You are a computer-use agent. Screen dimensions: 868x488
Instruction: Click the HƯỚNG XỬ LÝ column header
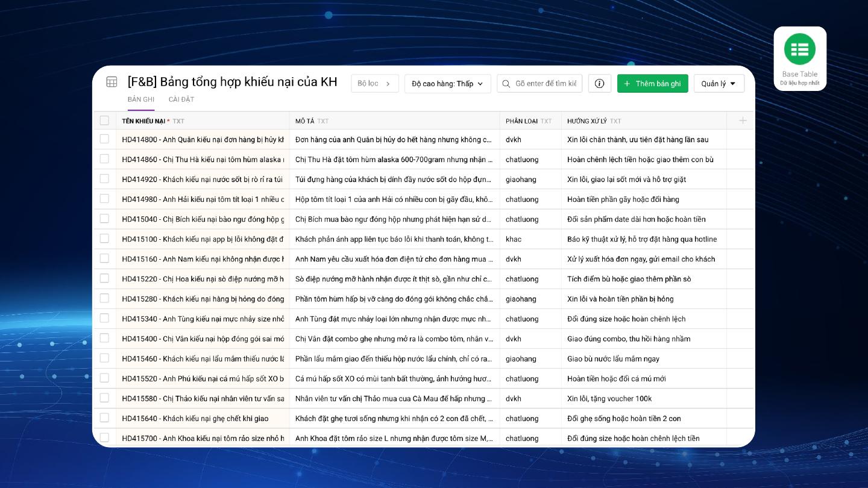[x=594, y=121]
